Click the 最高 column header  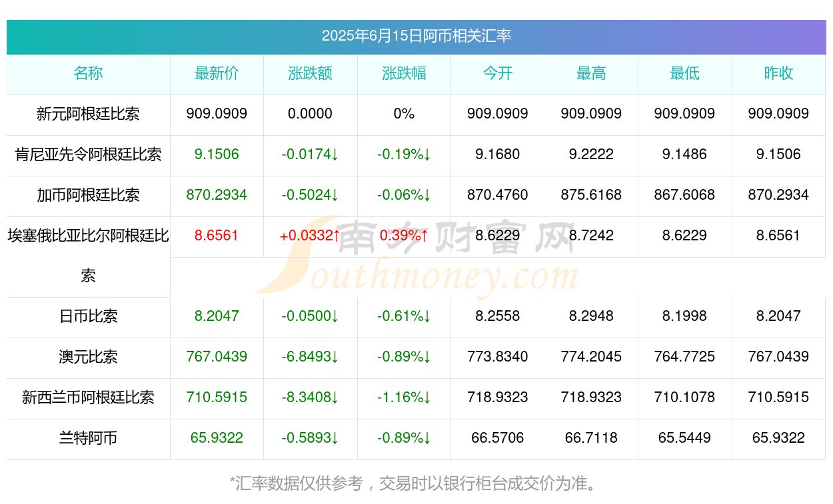click(x=591, y=73)
